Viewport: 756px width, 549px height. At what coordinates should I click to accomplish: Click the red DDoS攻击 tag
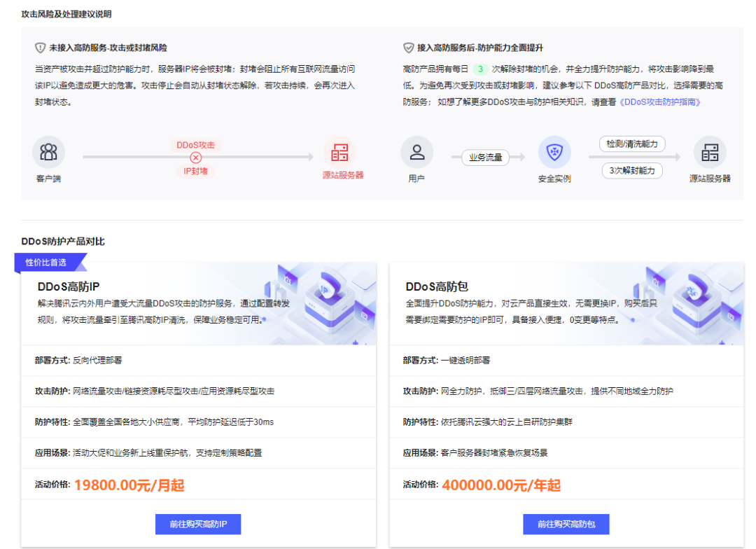click(x=196, y=145)
